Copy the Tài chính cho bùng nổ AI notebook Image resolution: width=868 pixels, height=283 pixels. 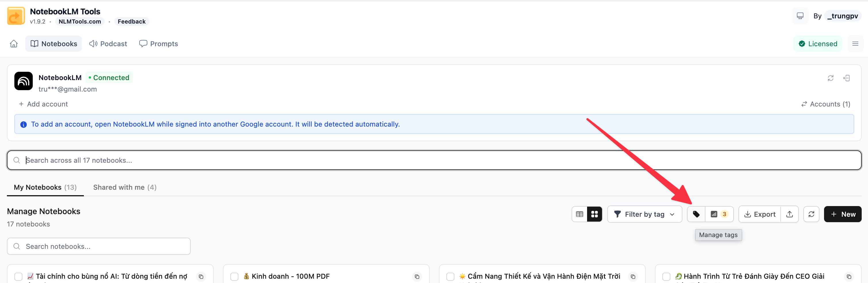(x=201, y=277)
